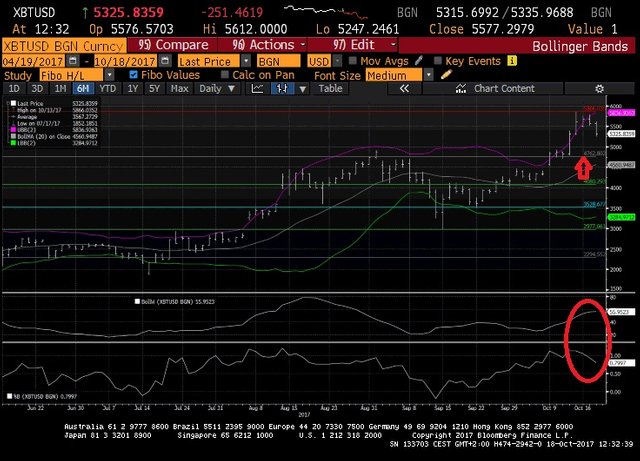The width and height of the screenshot is (640, 461).
Task: Click the Average legend row
Action: (x=53, y=117)
